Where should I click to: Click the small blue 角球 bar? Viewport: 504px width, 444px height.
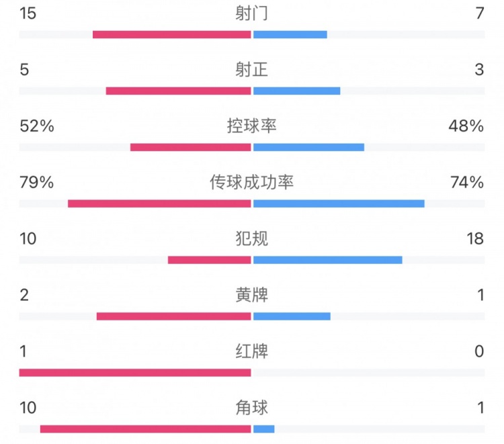click(264, 429)
